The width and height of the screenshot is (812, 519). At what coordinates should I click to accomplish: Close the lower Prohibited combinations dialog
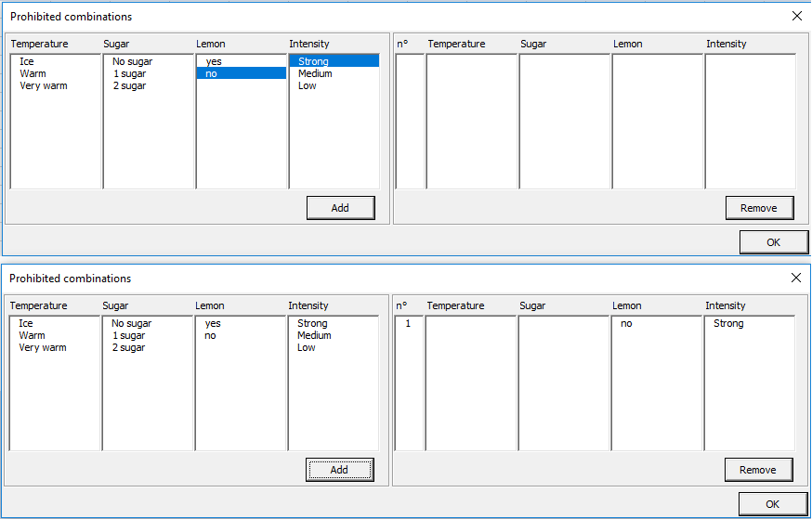coord(795,278)
